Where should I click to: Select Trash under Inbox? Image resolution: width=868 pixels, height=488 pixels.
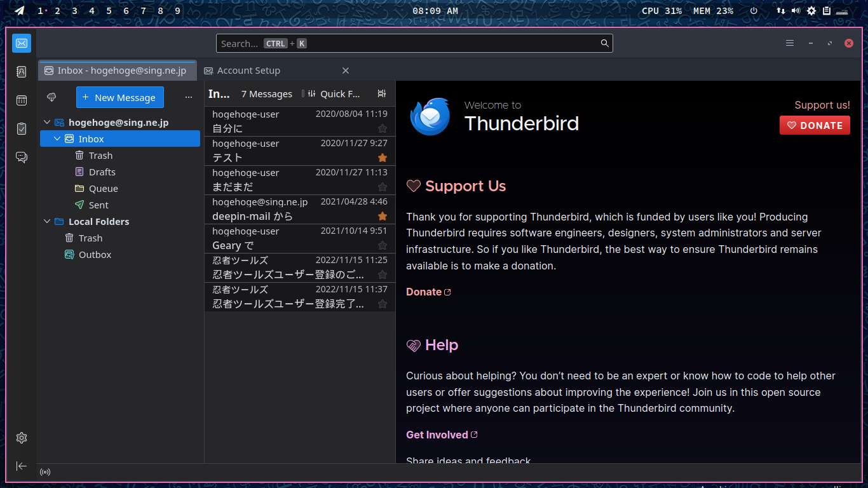tap(120, 155)
